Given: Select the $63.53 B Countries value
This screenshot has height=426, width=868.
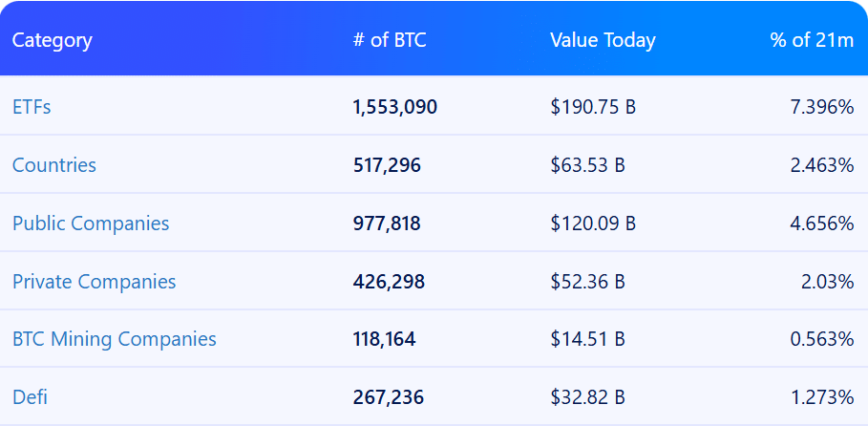Looking at the screenshot, I should [587, 165].
